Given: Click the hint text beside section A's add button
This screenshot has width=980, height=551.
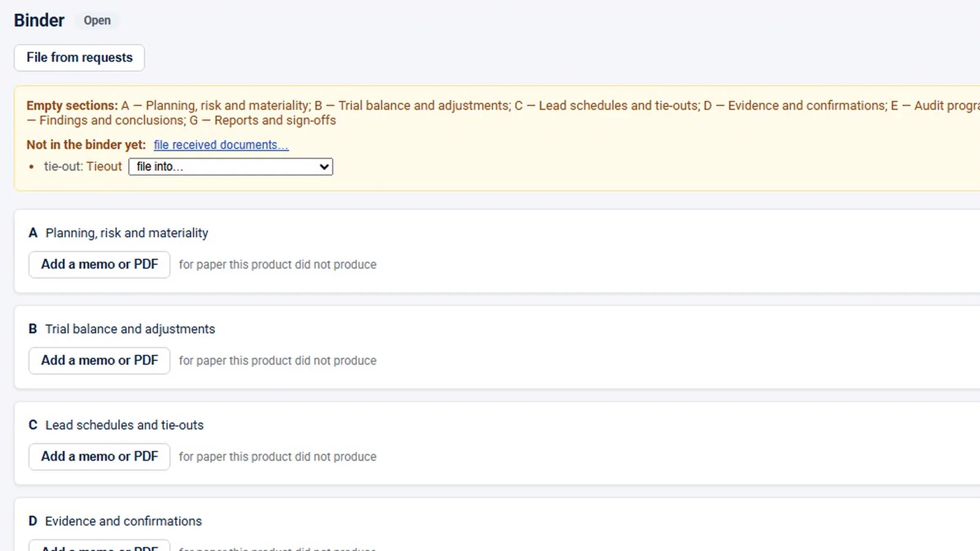Looking at the screenshot, I should pyautogui.click(x=277, y=264).
